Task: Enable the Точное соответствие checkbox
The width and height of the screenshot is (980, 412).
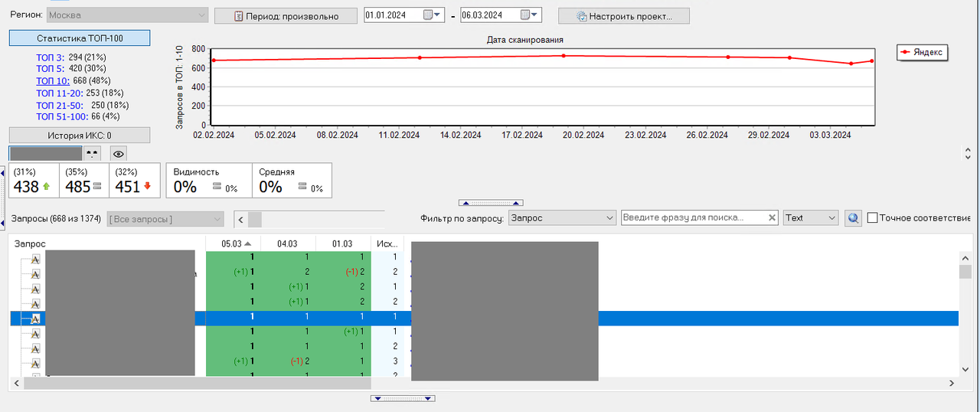Action: tap(872, 218)
